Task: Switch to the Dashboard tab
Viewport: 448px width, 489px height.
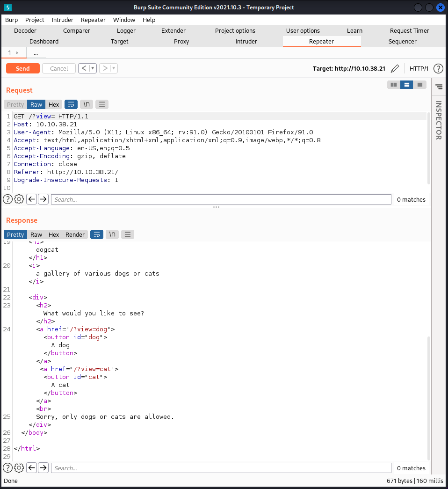Action: pyautogui.click(x=44, y=42)
